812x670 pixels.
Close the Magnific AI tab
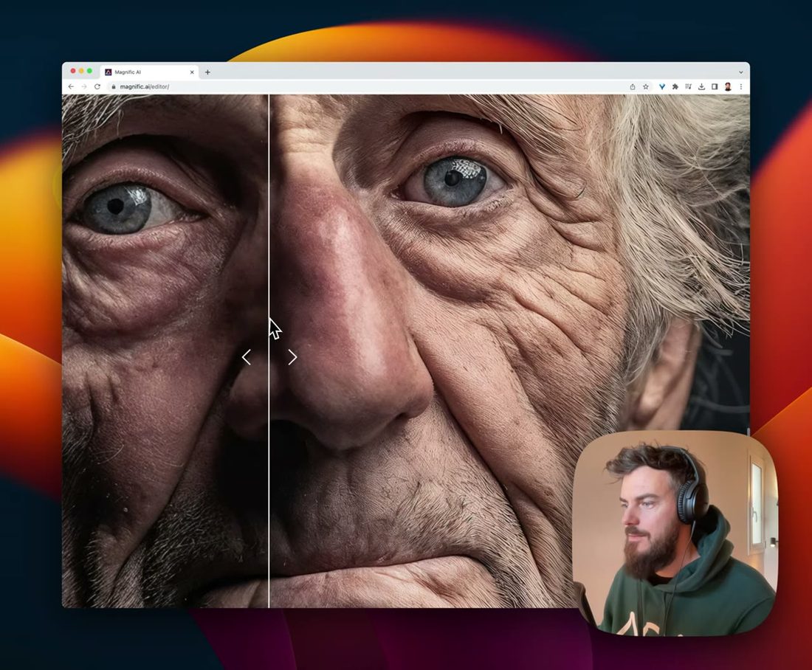(192, 72)
